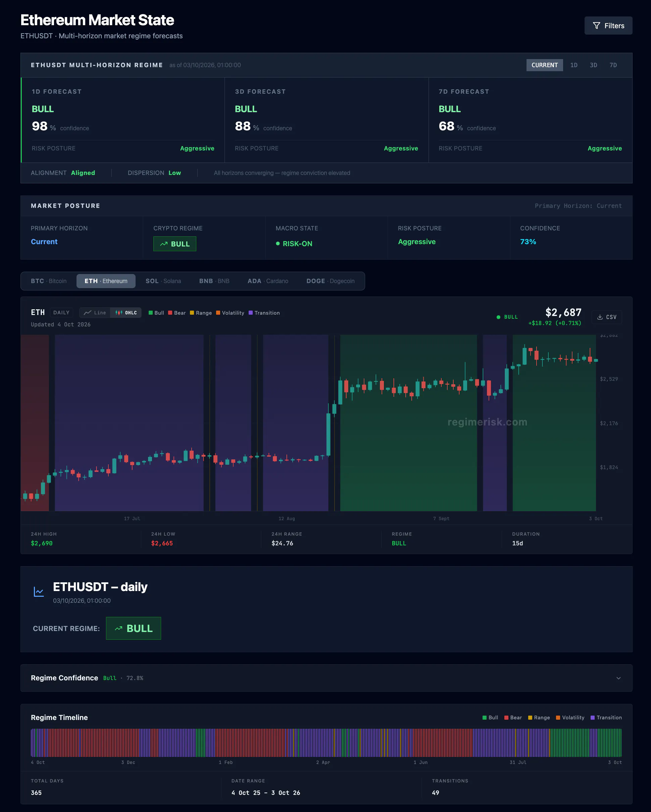Click the CURRENT REGIME BULL badge
Screen dimensions: 651x812
(133, 628)
